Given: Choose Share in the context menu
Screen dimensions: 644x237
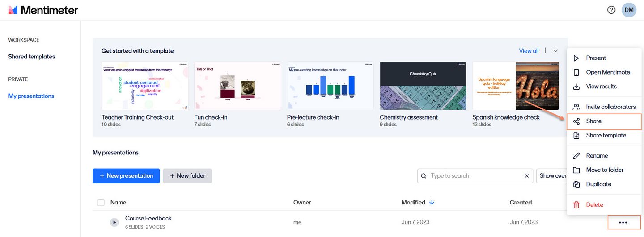Looking at the screenshot, I should [x=593, y=121].
